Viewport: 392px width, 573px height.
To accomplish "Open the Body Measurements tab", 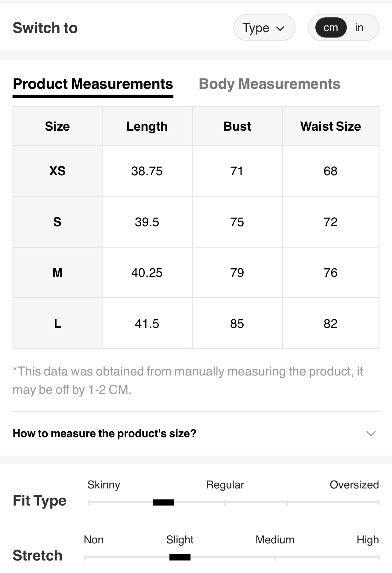I will (269, 84).
